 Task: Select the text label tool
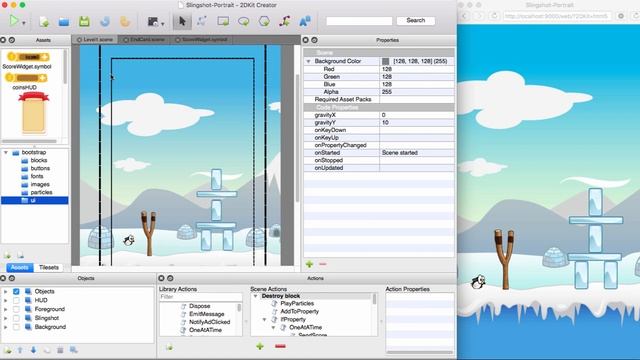(305, 21)
